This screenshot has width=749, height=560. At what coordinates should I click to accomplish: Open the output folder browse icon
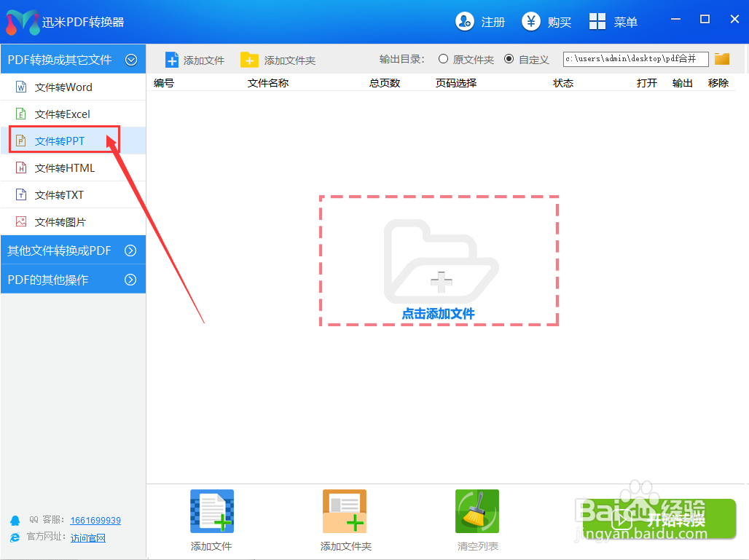click(721, 59)
